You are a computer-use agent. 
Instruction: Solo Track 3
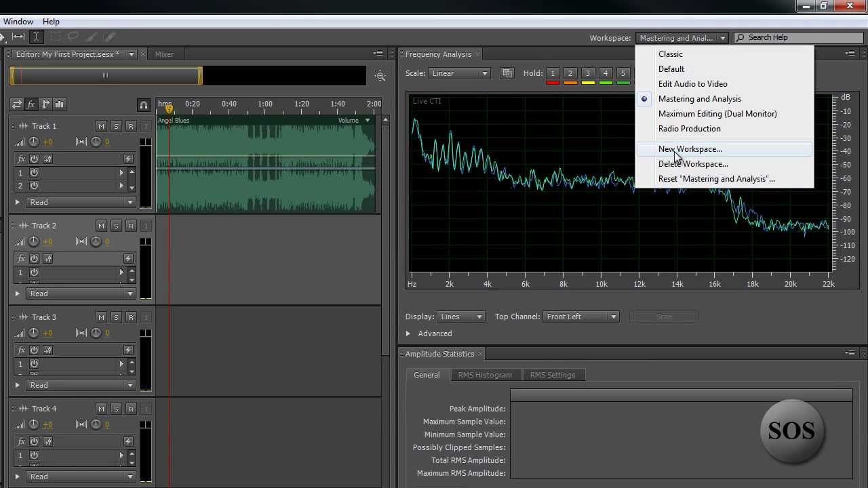tap(116, 317)
